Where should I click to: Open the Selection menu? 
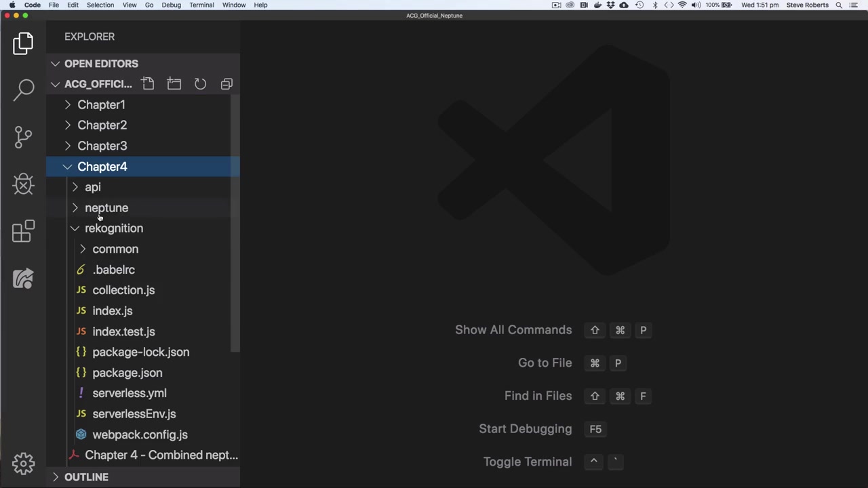point(100,5)
